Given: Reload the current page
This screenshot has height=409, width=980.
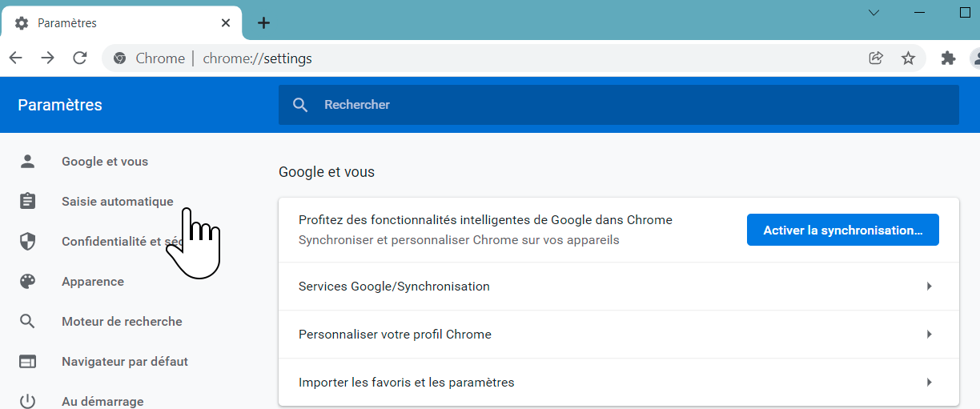Looking at the screenshot, I should pos(80,58).
